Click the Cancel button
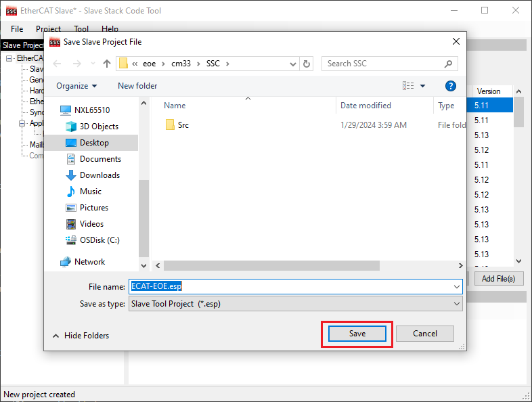 point(424,334)
